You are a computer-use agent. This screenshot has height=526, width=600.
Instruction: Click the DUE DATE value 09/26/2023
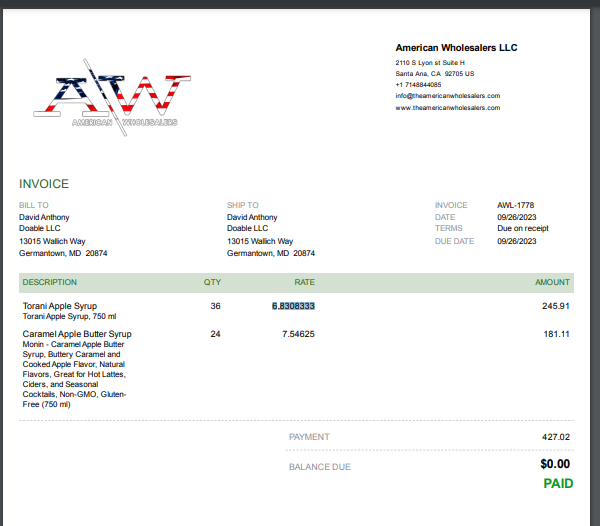(517, 241)
